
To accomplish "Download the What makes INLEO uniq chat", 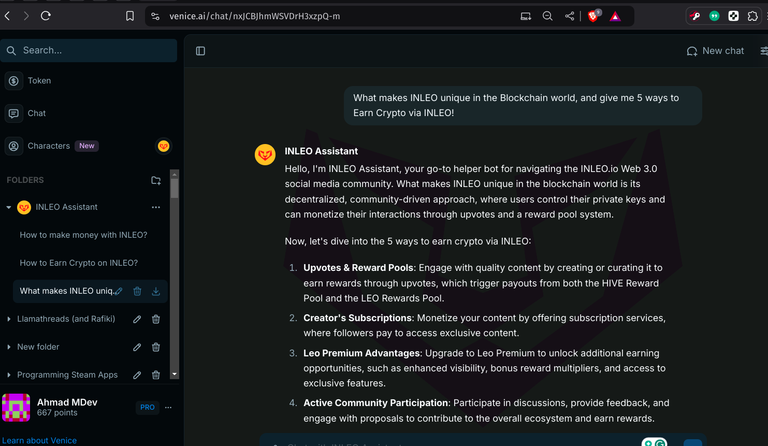I will tap(156, 291).
